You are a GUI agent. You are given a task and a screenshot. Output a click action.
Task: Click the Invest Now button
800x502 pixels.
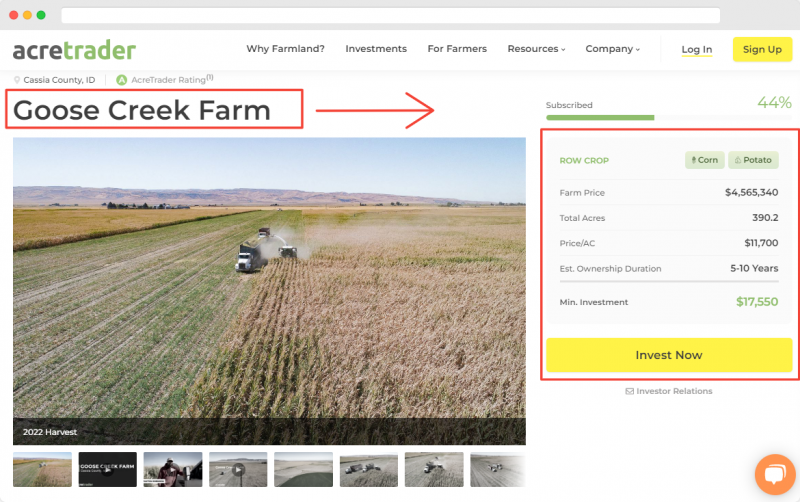point(669,355)
